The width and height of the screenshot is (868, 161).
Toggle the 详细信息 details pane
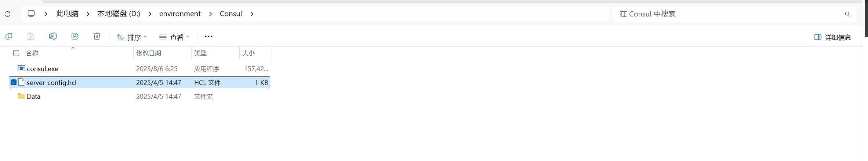tap(832, 37)
